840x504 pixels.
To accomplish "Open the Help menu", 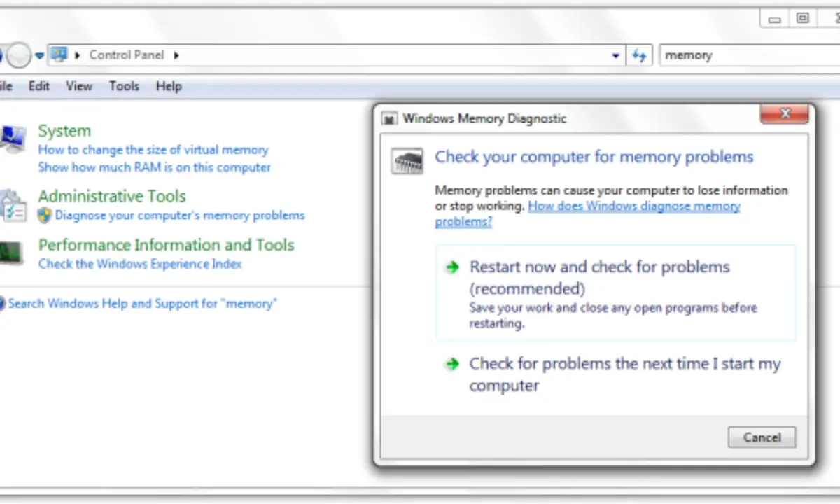I will pyautogui.click(x=169, y=86).
